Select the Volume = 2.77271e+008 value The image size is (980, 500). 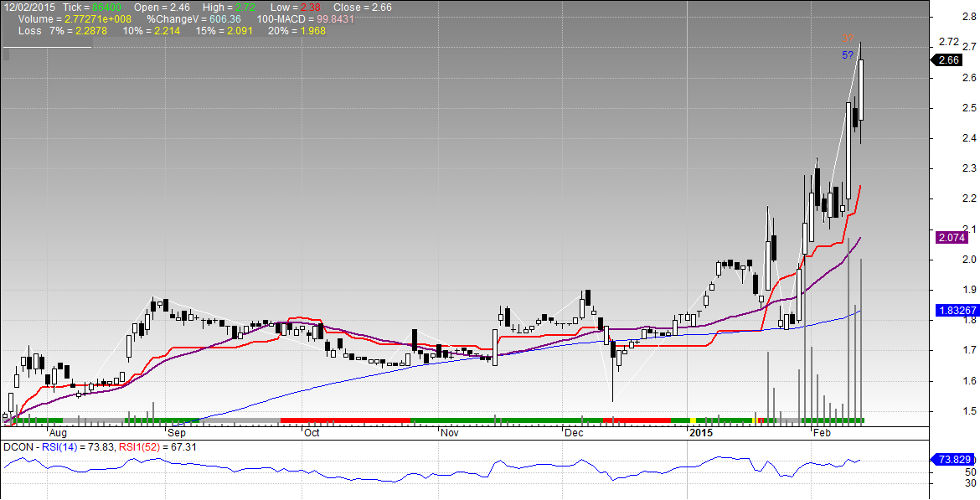pos(75,19)
